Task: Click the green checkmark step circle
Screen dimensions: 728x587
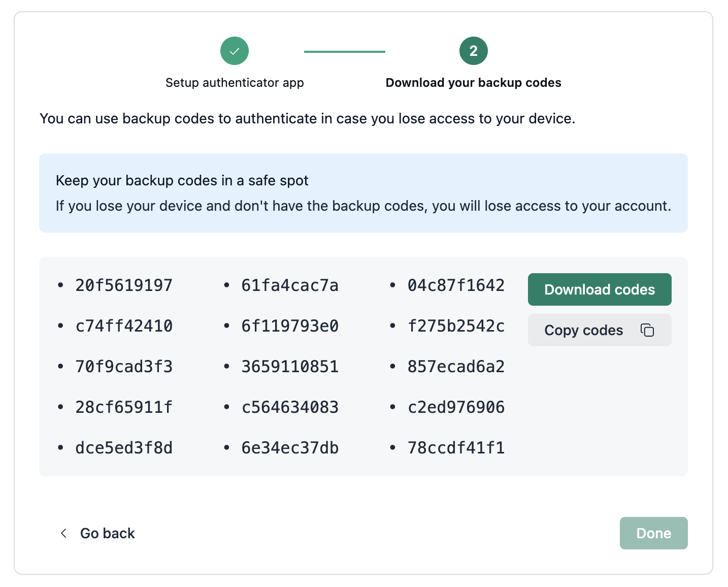Action: click(234, 51)
